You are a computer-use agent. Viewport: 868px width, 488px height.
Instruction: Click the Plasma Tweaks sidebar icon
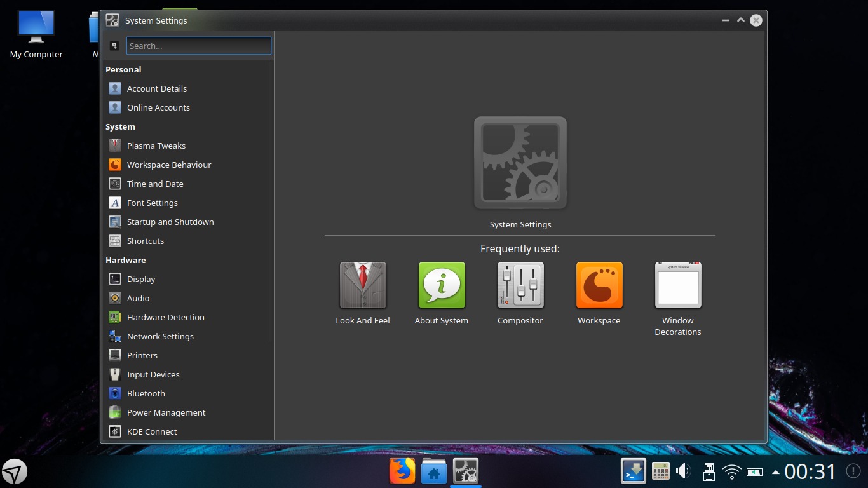pos(115,146)
